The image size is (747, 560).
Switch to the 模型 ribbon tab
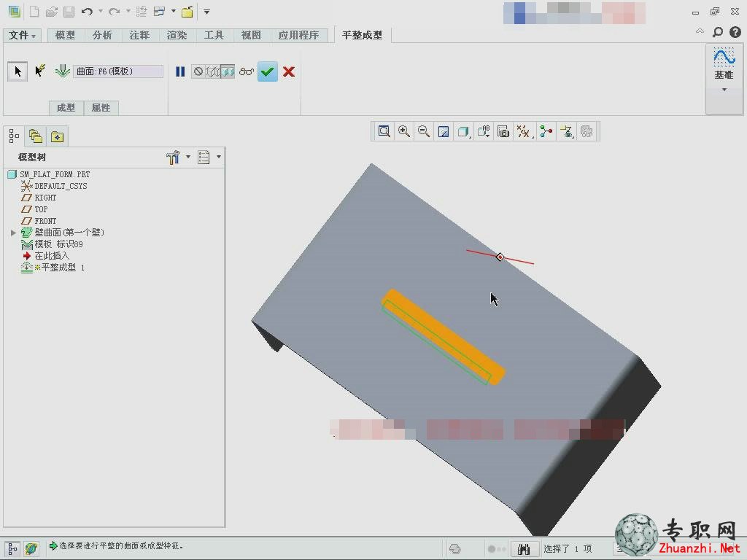[65, 35]
